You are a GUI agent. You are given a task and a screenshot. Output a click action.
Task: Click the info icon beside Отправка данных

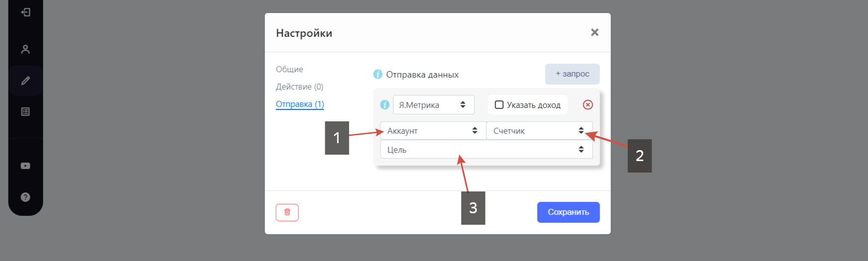(378, 74)
